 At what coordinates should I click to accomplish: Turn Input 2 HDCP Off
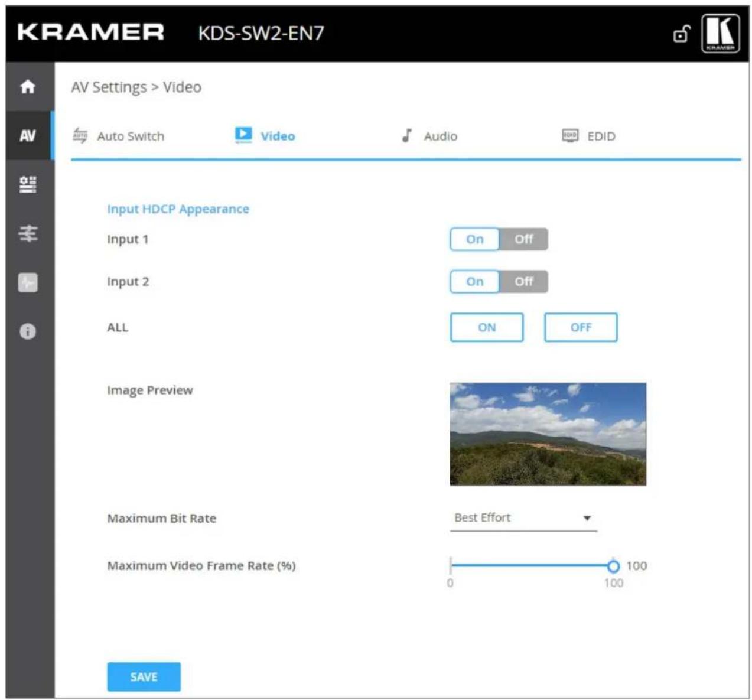click(523, 282)
